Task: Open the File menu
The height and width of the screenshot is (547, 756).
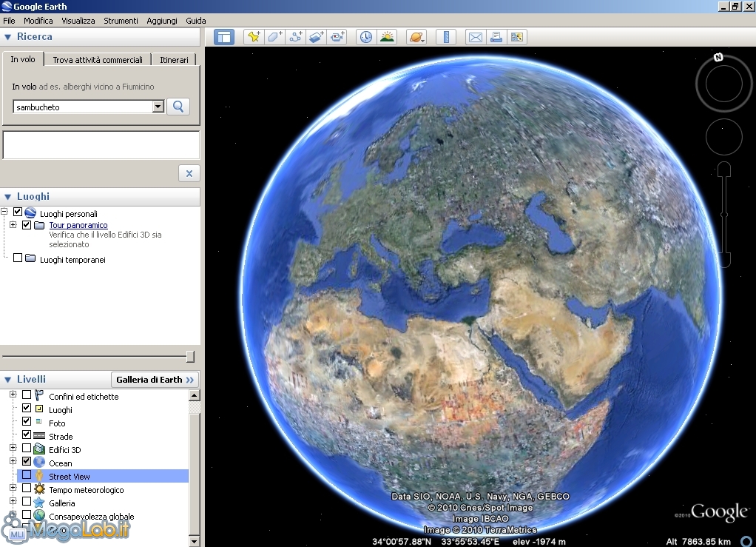Action: (x=9, y=21)
